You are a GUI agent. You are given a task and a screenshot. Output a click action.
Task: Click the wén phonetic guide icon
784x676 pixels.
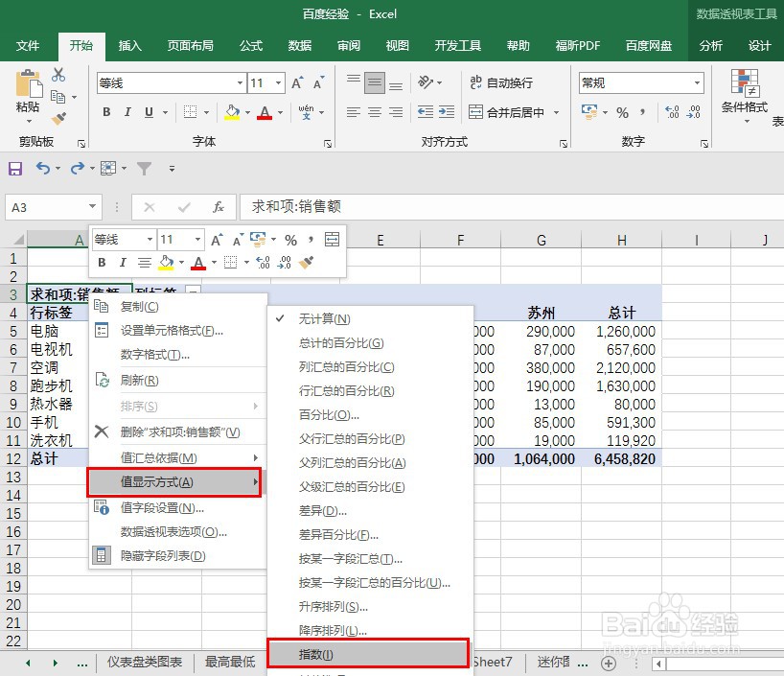tap(306, 112)
